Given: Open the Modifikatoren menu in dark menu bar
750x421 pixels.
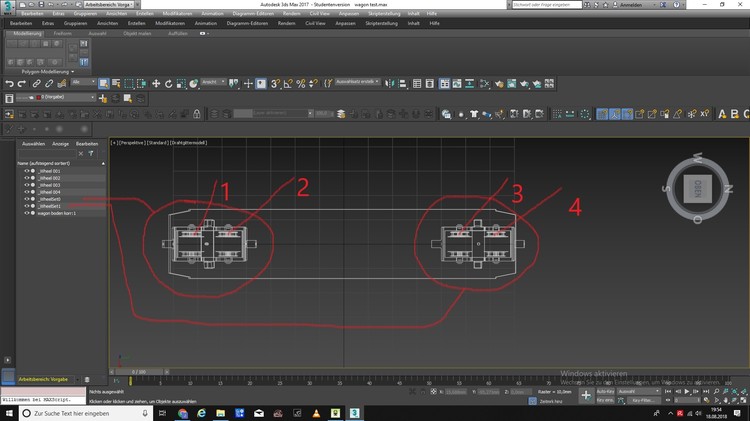Looking at the screenshot, I should pos(169,23).
